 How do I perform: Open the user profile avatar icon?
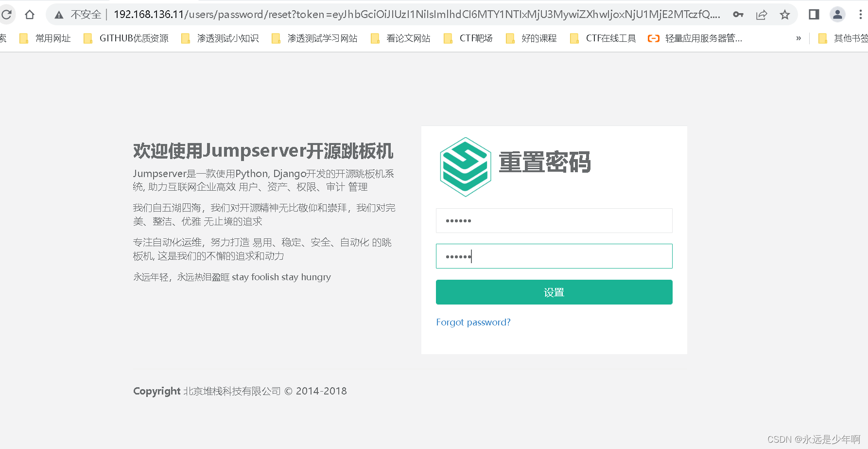[x=837, y=15]
